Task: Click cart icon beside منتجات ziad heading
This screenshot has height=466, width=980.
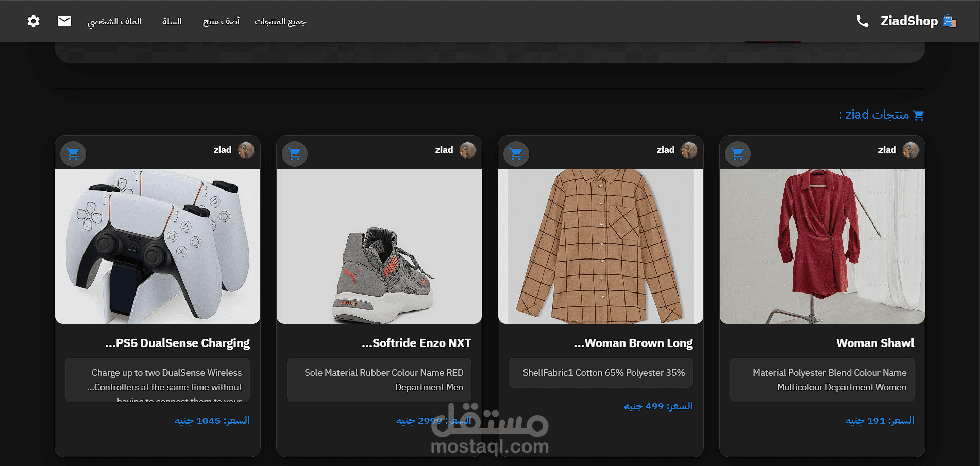Action: 919,115
